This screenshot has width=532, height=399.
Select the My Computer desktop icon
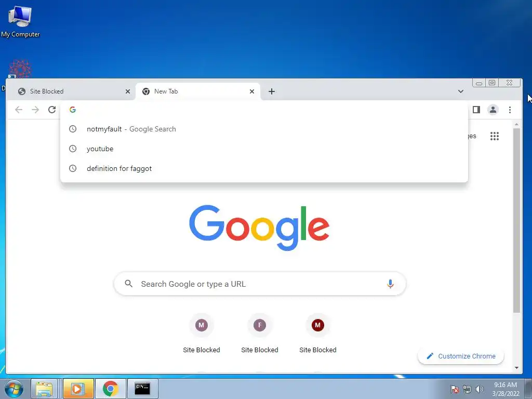pyautogui.click(x=20, y=21)
